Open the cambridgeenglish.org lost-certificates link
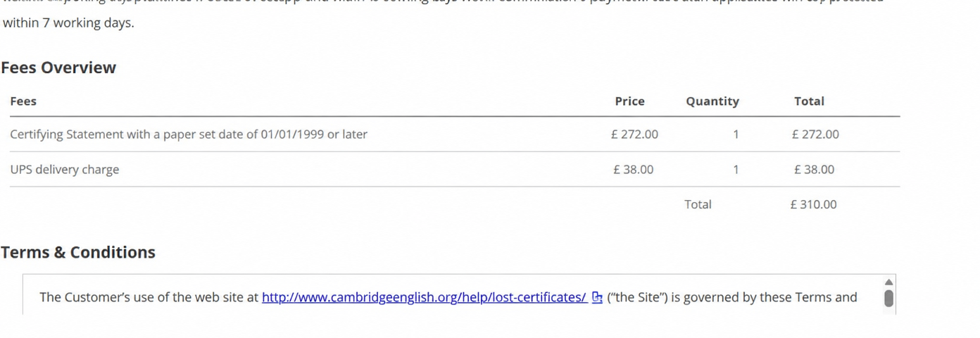This screenshot has height=338, width=980. click(x=425, y=297)
